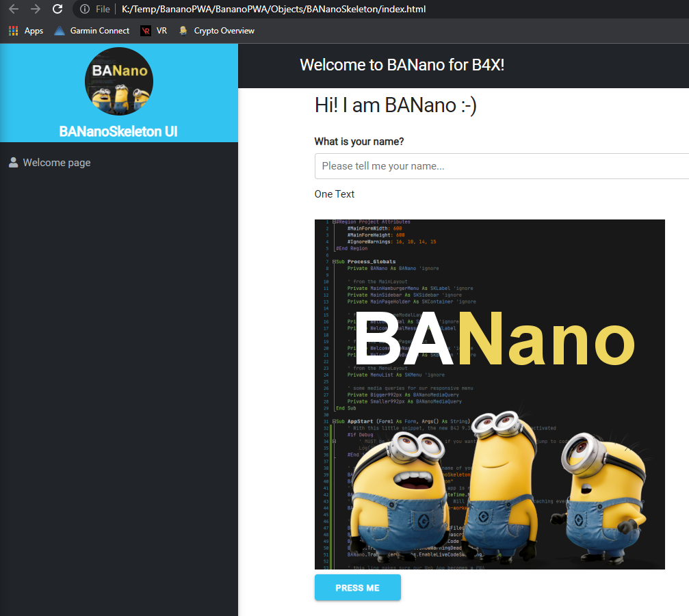This screenshot has width=689, height=616.
Task: Click the person icon beside Welcome page
Action: [x=14, y=163]
